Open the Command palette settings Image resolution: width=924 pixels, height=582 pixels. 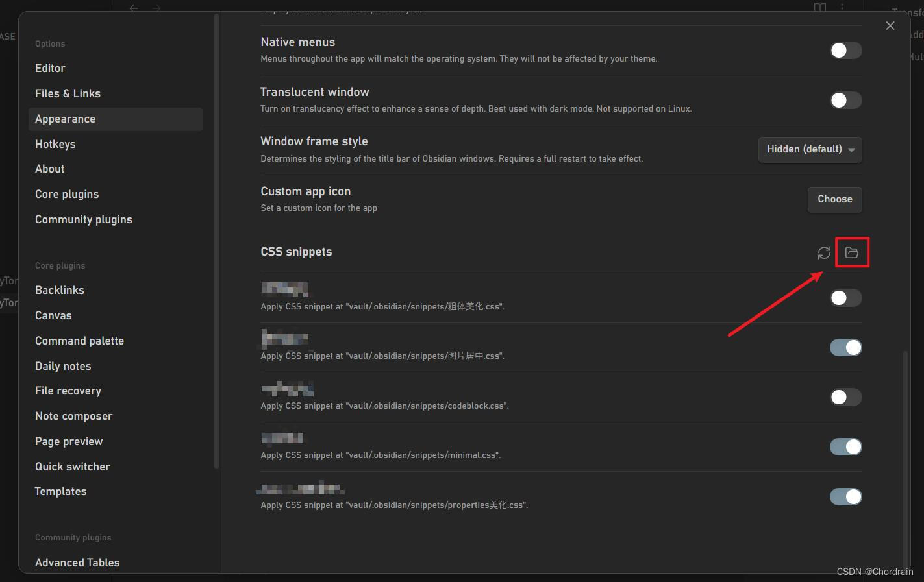pos(79,340)
